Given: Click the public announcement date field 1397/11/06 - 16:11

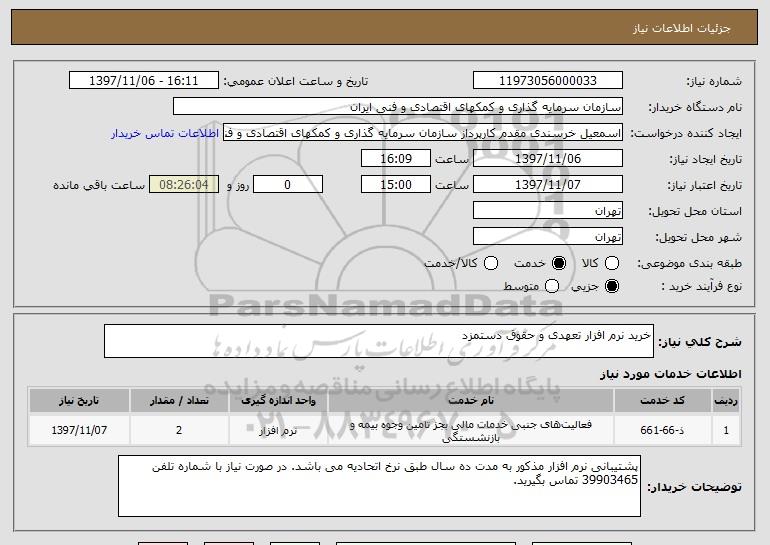Looking at the screenshot, I should pos(144,81).
